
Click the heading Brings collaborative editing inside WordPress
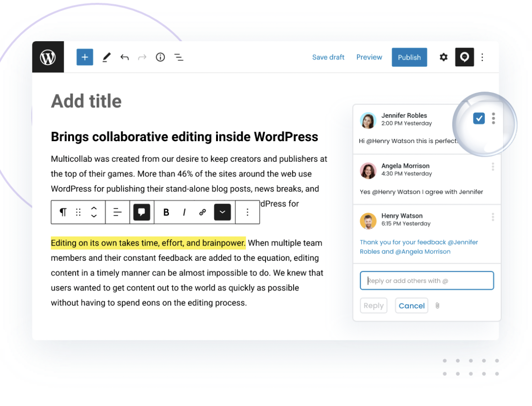coord(184,137)
